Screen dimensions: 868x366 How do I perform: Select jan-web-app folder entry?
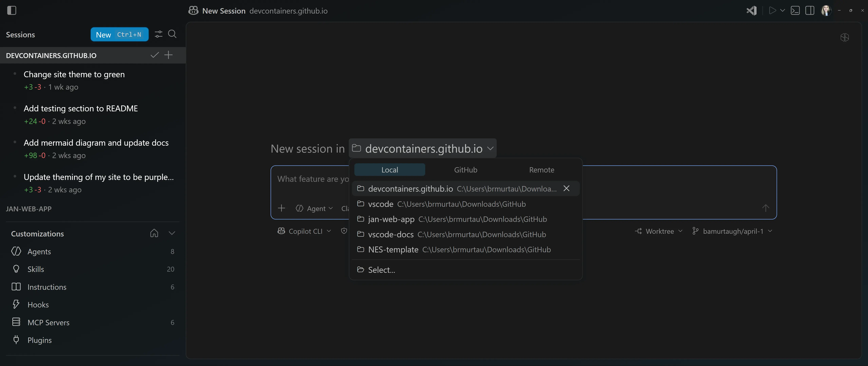click(x=466, y=219)
